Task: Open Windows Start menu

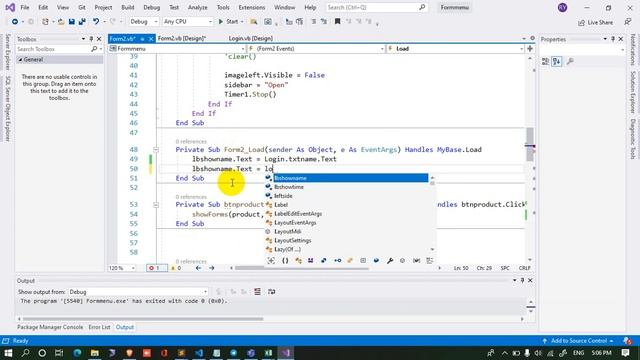Action: [x=8, y=353]
